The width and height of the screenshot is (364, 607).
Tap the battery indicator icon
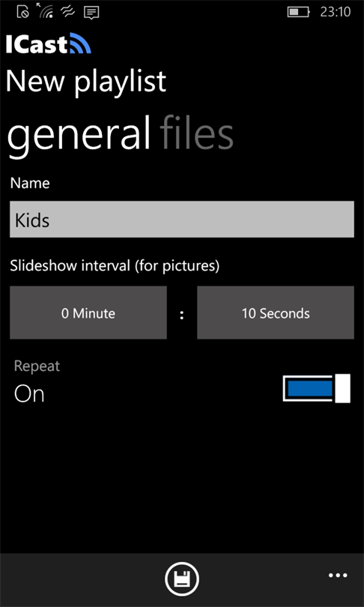298,12
